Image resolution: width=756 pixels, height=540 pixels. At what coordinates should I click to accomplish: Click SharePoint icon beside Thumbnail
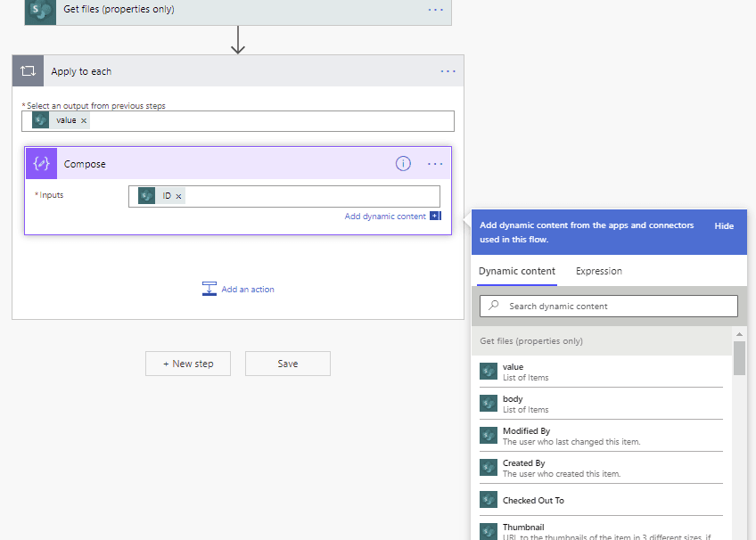[x=489, y=531]
